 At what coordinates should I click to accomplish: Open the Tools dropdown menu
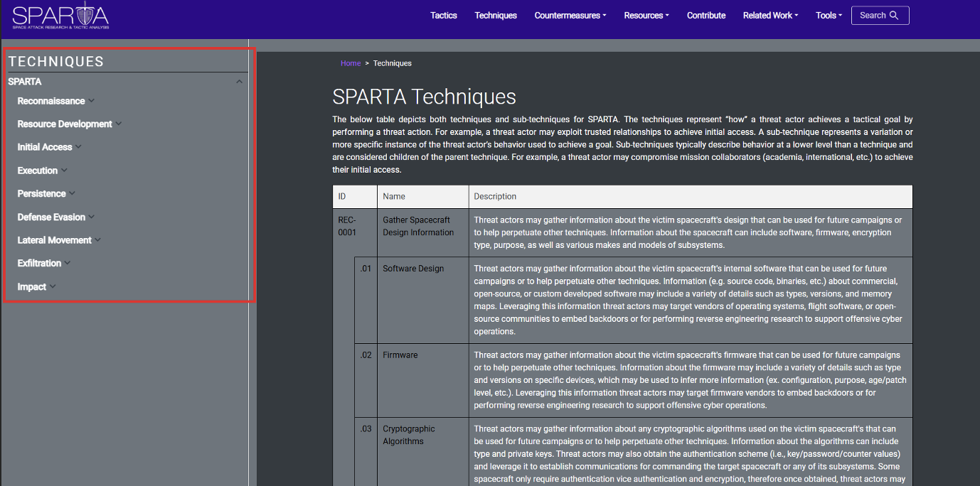pyautogui.click(x=829, y=16)
